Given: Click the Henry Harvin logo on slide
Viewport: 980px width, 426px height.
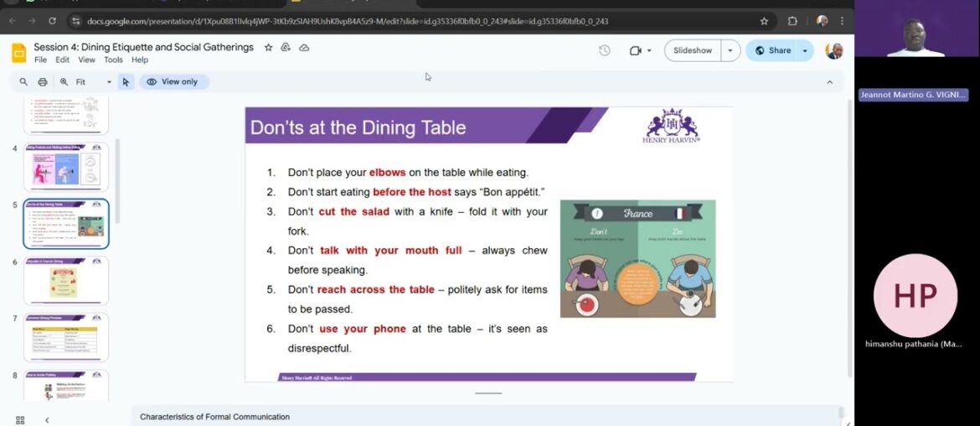Looking at the screenshot, I should pos(671,126).
